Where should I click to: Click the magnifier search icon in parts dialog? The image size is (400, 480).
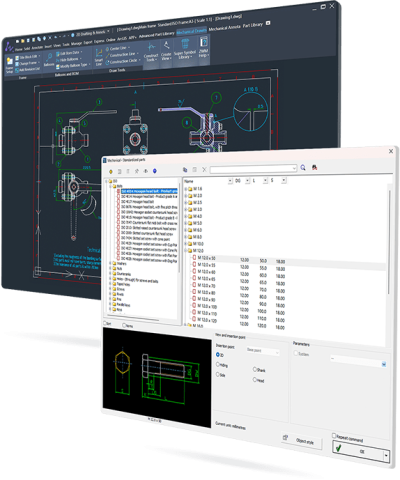click(303, 167)
